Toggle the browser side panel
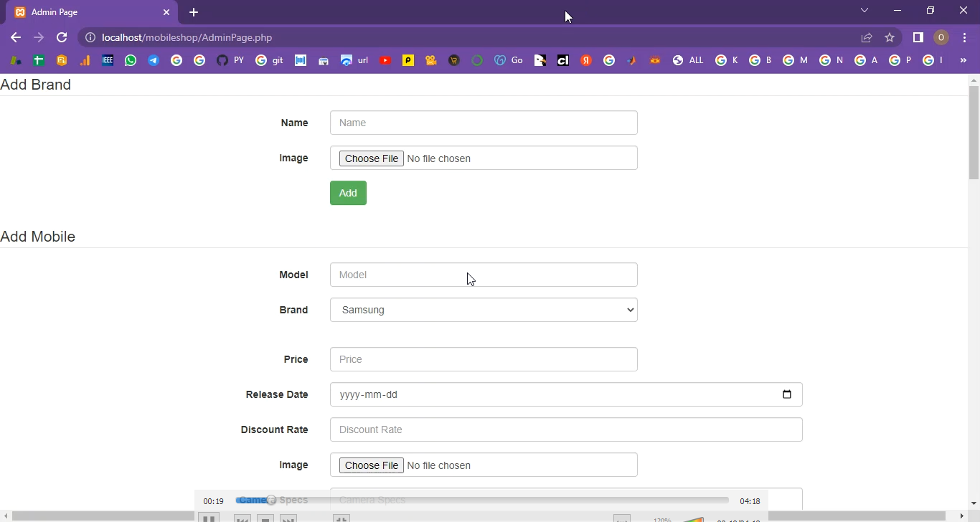Screen dimensions: 980x522 point(918,37)
